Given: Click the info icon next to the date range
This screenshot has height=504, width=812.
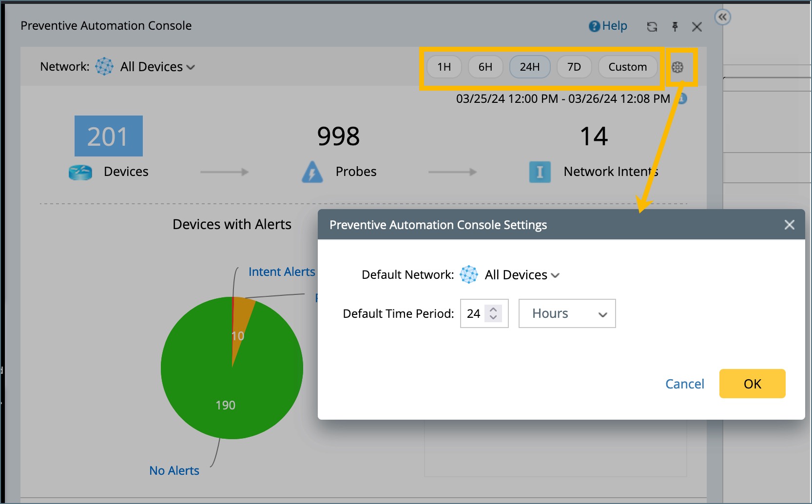Looking at the screenshot, I should [682, 98].
